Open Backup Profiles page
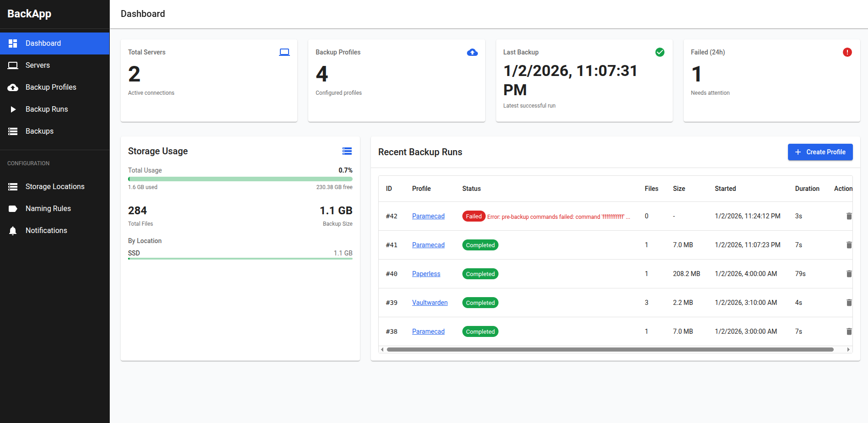The image size is (868, 423). pyautogui.click(x=55, y=87)
